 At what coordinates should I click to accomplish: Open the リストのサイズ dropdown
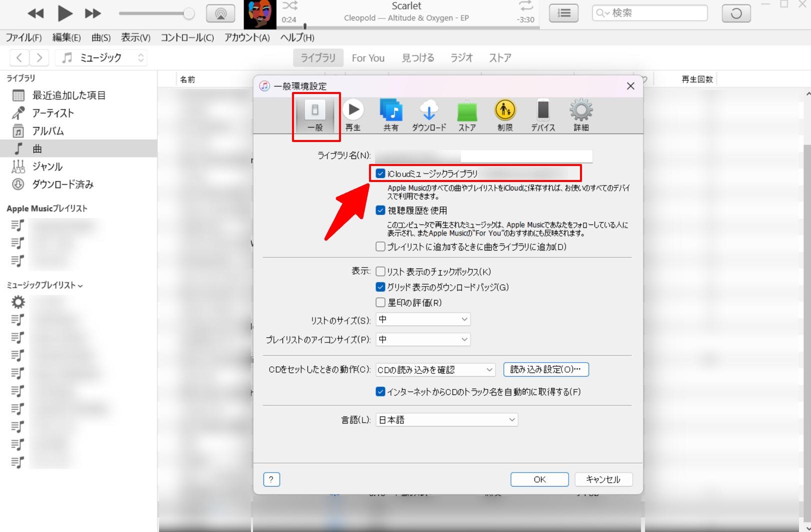[x=423, y=319]
